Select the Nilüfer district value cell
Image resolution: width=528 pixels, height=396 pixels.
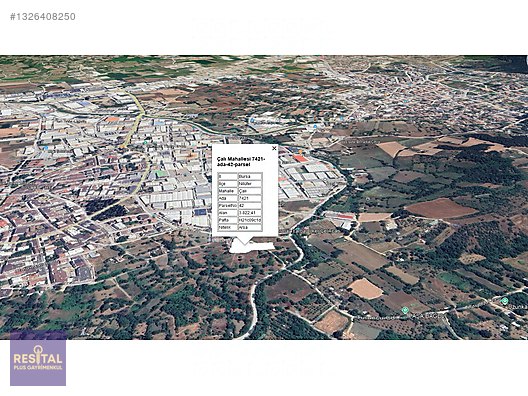[250, 184]
